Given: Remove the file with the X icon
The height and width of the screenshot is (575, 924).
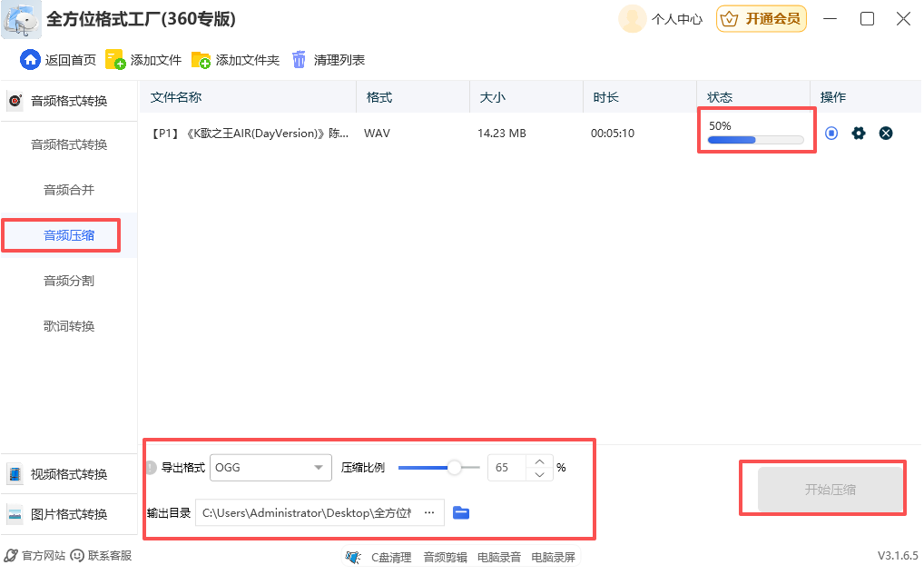Looking at the screenshot, I should point(886,134).
